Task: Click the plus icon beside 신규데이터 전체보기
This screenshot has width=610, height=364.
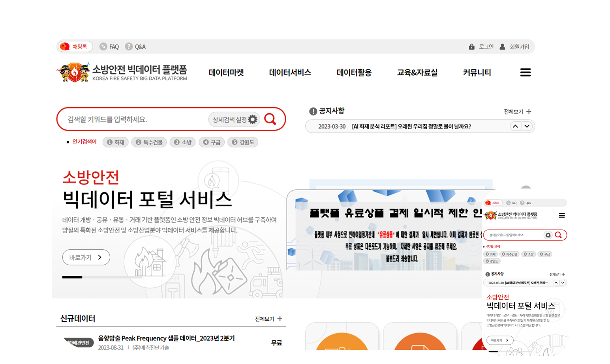Action: tap(280, 319)
